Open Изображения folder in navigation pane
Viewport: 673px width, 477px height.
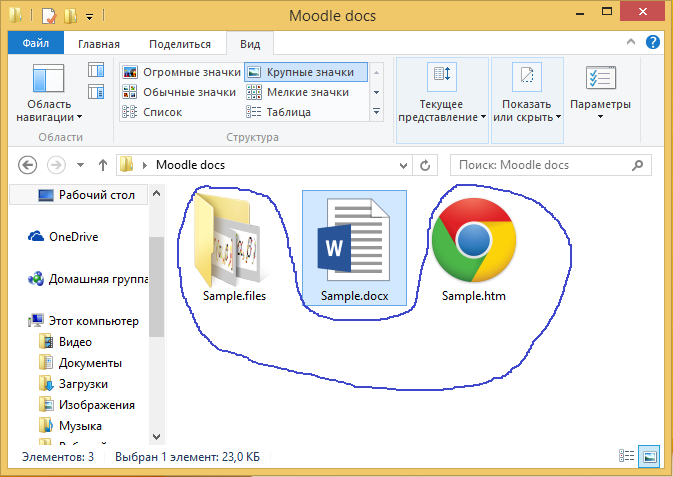coord(87,405)
